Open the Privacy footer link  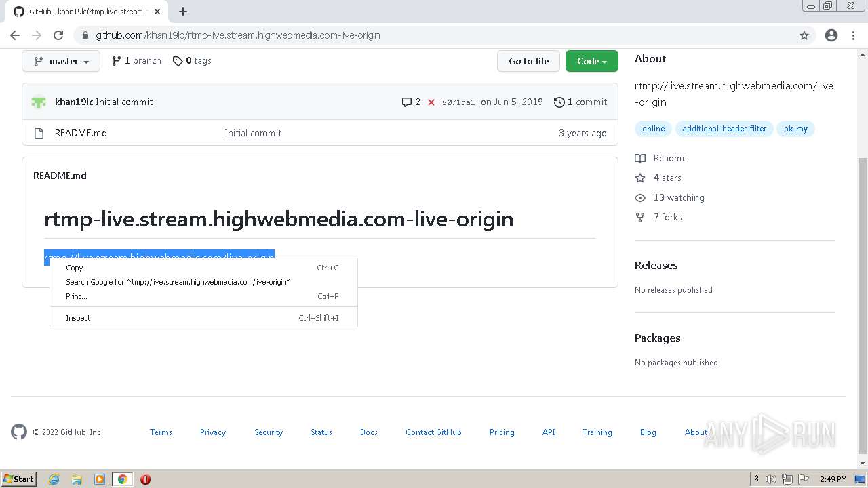213,432
